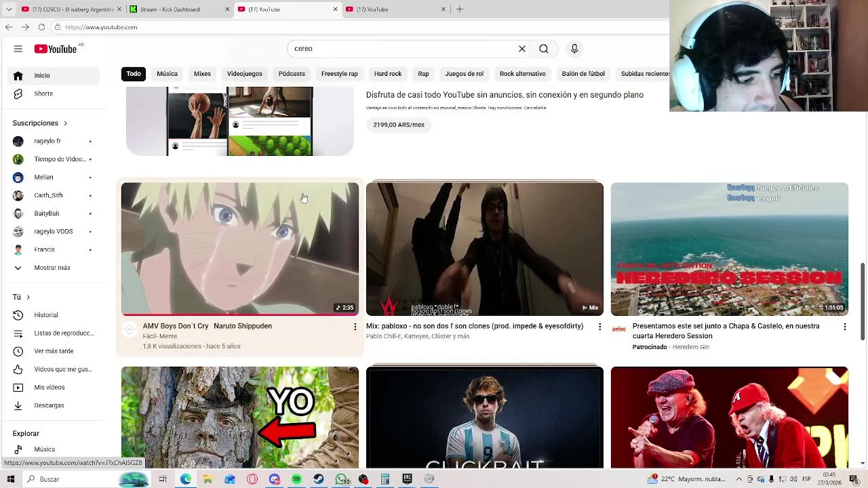Viewport: 868px width, 488px height.
Task: Open WhatsApp from the taskbar
Action: 341,479
